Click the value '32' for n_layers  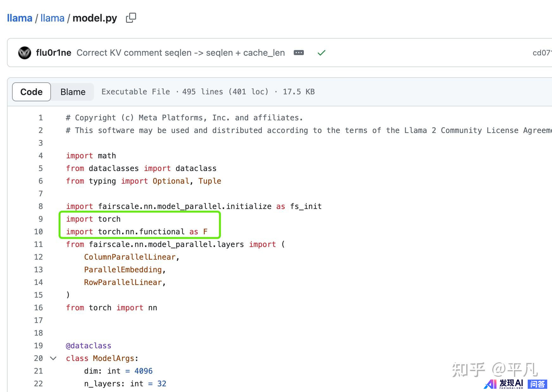pyautogui.click(x=162, y=384)
